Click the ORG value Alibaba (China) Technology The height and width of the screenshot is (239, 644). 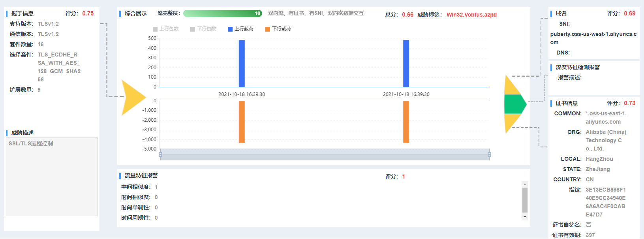pyautogui.click(x=606, y=140)
